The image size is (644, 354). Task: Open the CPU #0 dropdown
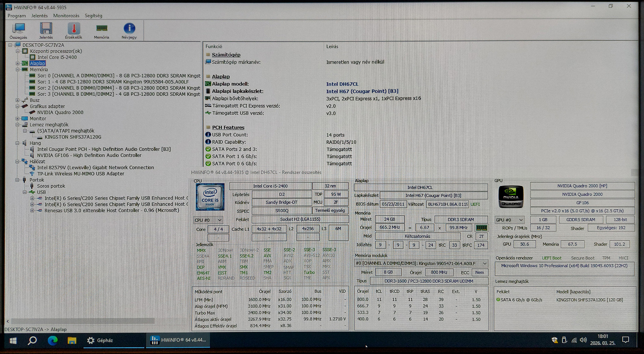[208, 220]
